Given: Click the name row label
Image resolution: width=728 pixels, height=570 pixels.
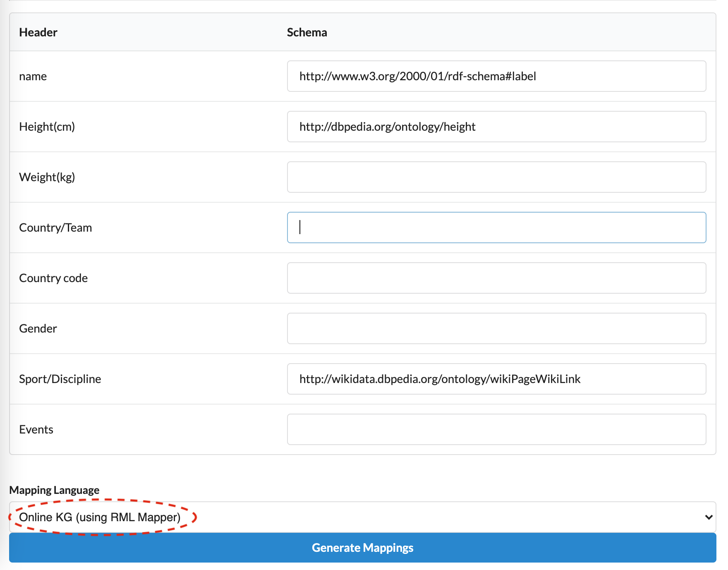Looking at the screenshot, I should [x=33, y=76].
